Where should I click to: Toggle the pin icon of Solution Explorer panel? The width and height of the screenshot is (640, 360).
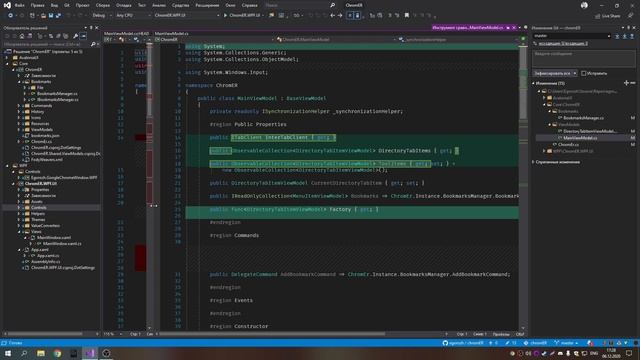click(91, 28)
